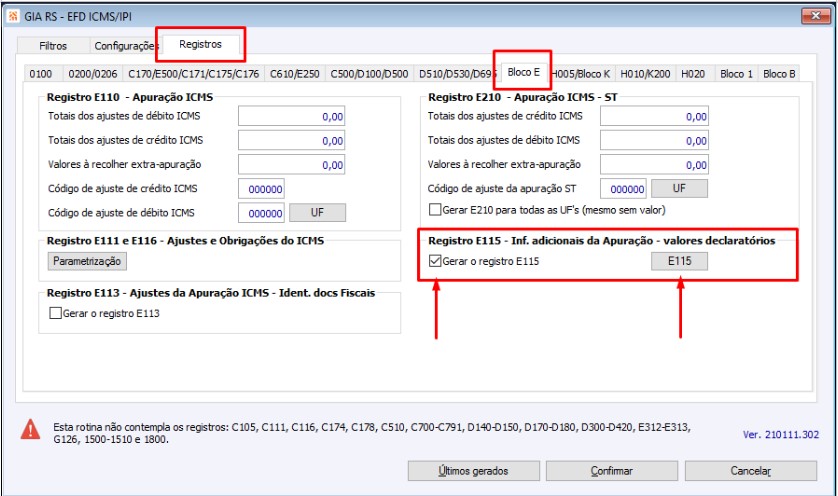Click the Registro E110 - Apuração ICMS heading
This screenshot has width=838, height=496.
click(x=130, y=97)
